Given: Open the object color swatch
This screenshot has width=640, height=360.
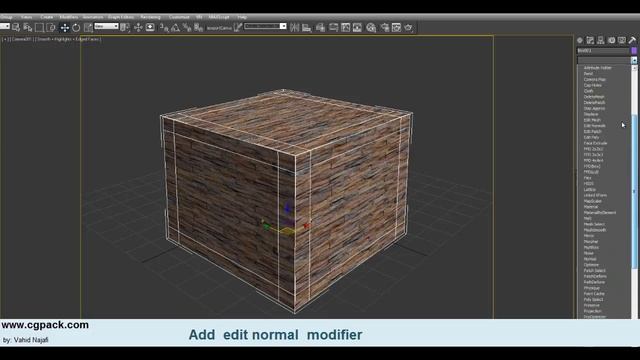Looking at the screenshot, I should click(x=634, y=51).
